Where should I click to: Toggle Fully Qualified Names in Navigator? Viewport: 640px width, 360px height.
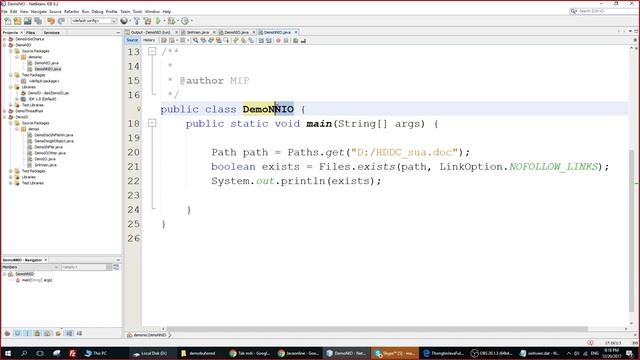(58, 333)
